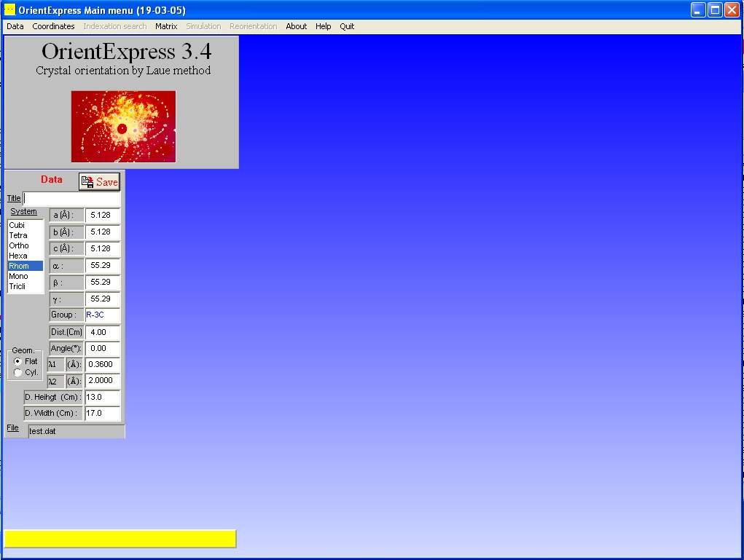The image size is (744, 560).
Task: Maximize the OrientExpress window
Action: [715, 10]
